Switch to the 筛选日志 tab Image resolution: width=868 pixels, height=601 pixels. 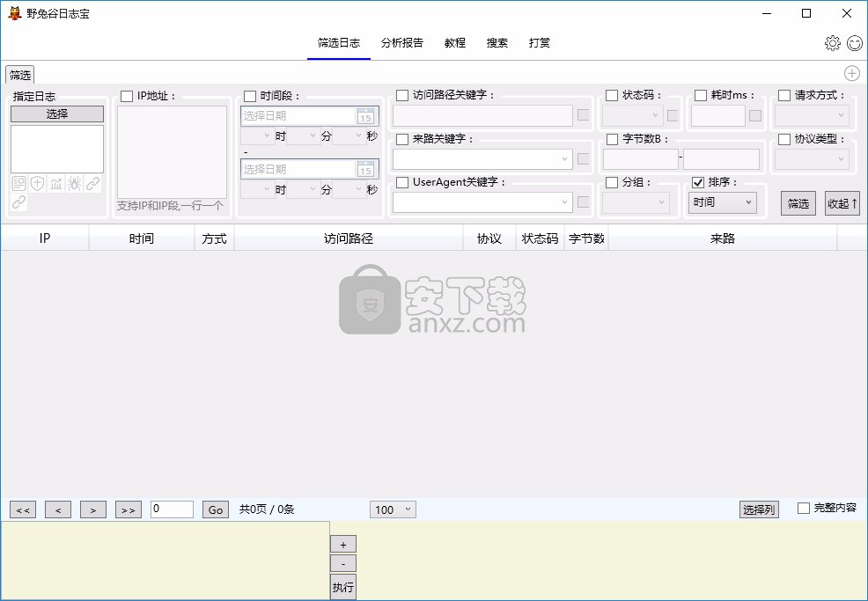pos(339,42)
